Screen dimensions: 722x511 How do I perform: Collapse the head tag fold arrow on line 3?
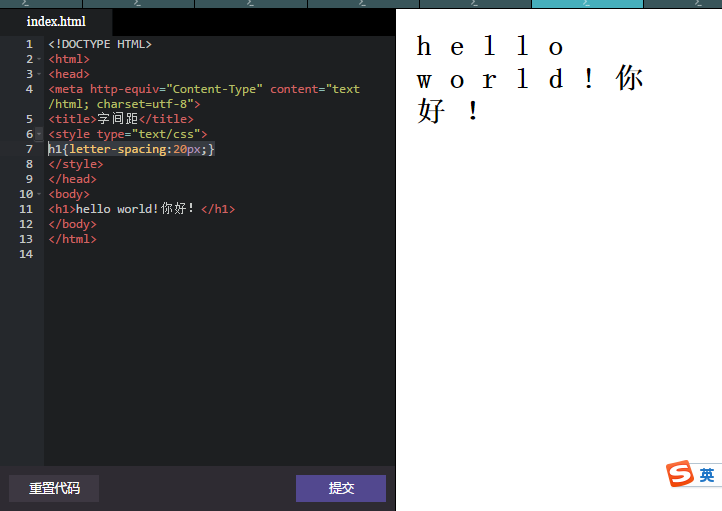39,74
